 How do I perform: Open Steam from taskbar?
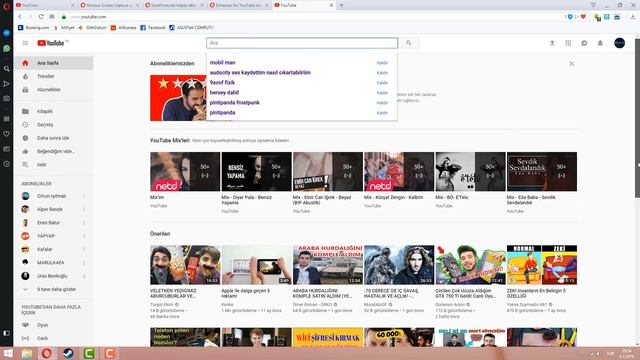pyautogui.click(x=68, y=353)
